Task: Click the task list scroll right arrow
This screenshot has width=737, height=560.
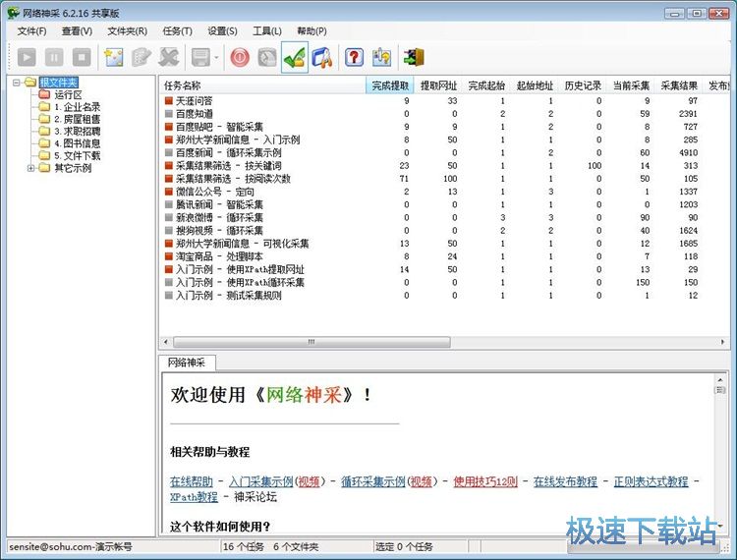Action: (x=723, y=342)
